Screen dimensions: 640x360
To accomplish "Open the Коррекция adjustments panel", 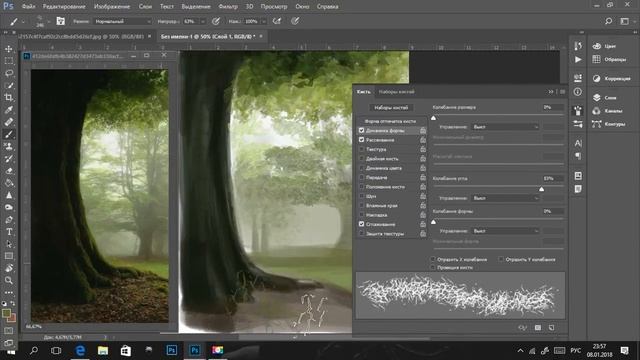I will point(611,78).
